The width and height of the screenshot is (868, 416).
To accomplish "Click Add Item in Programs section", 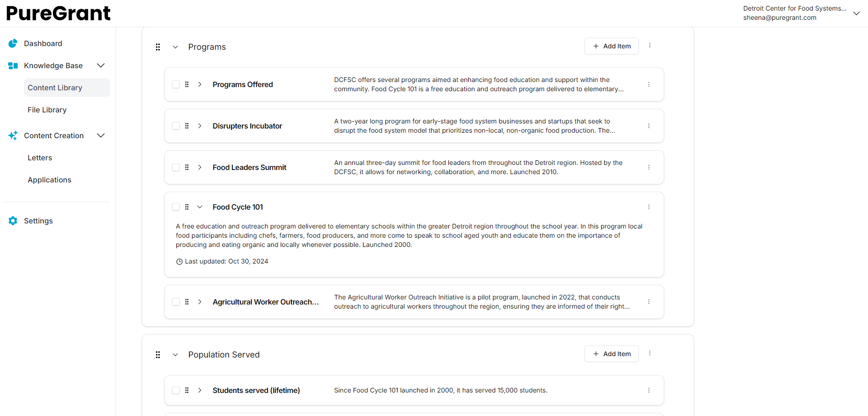I will [611, 46].
